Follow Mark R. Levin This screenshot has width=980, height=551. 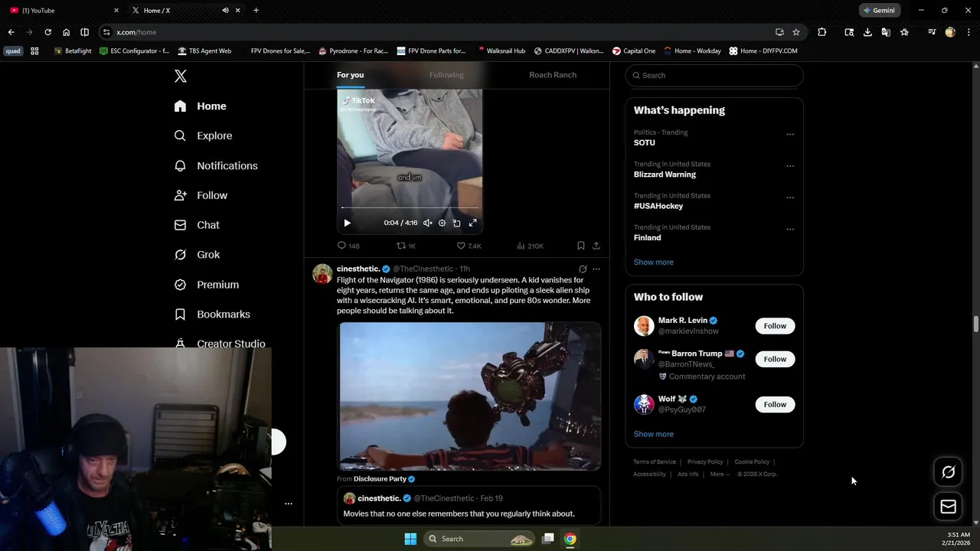775,326
